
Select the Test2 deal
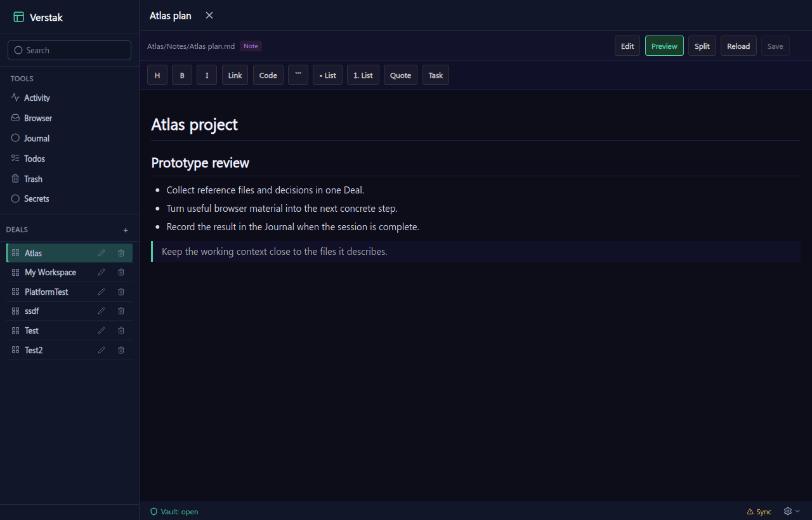tap(69, 350)
